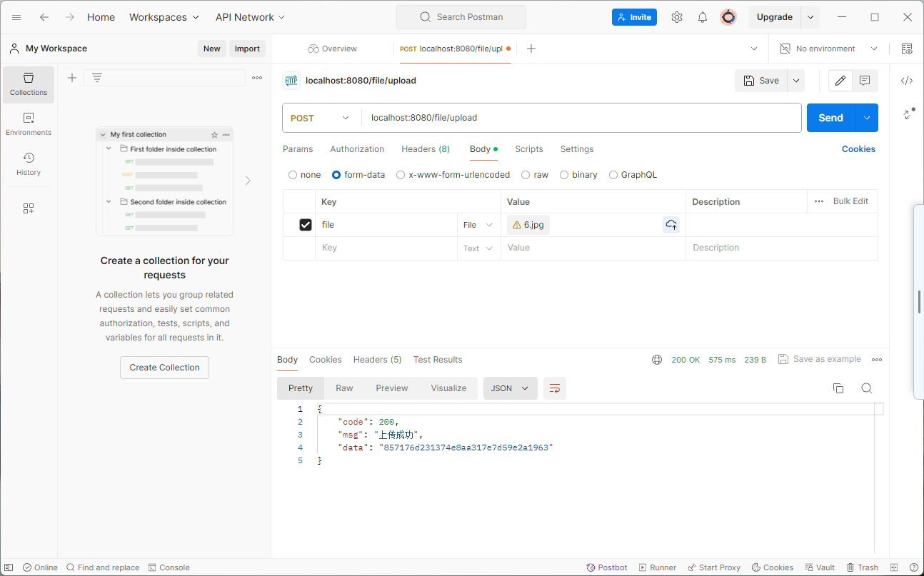Expand the Save options arrow
Screen dimensions: 924x576
point(796,81)
